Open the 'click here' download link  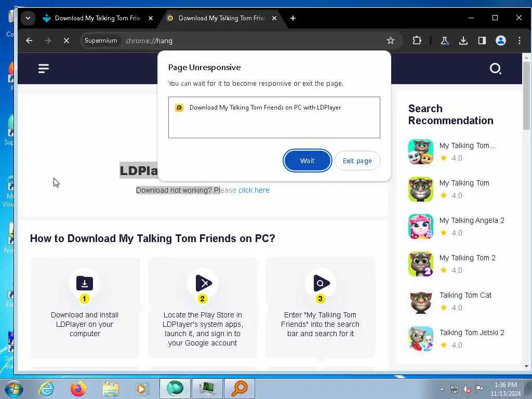click(254, 190)
